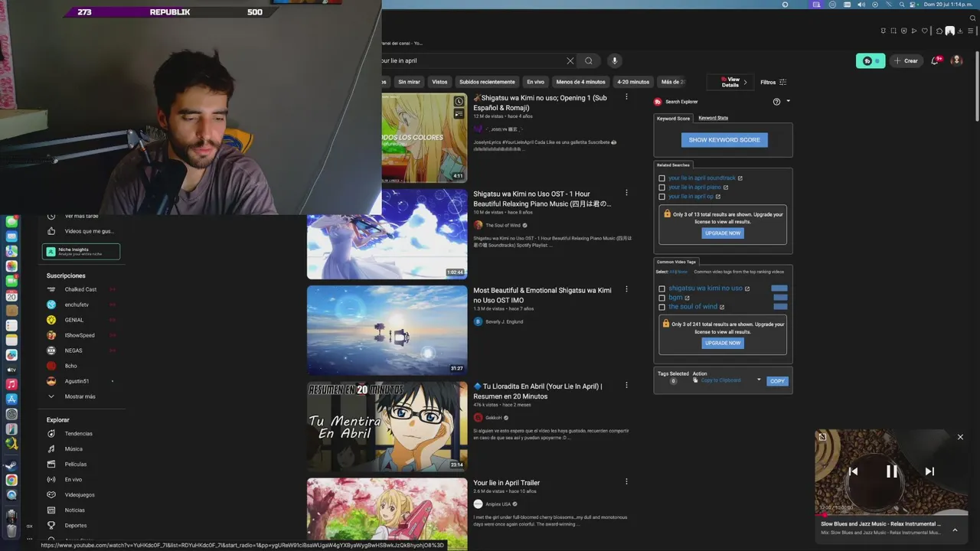980x551 pixels.
Task: Check 'your lie in april piano' checkbox
Action: [x=662, y=187]
